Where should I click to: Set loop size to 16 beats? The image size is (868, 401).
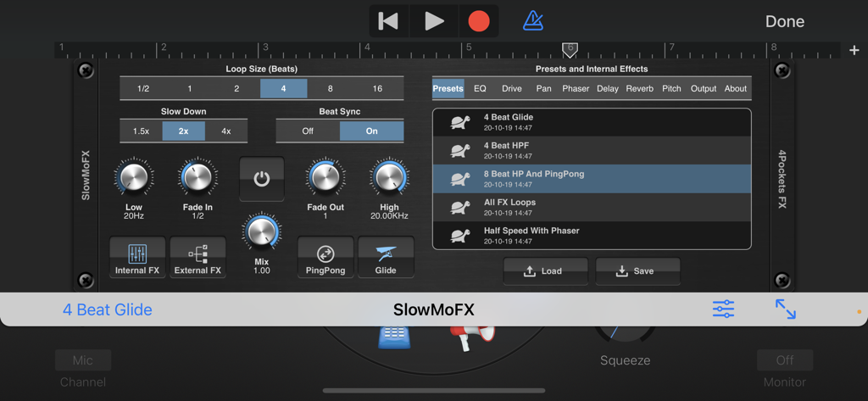point(377,89)
